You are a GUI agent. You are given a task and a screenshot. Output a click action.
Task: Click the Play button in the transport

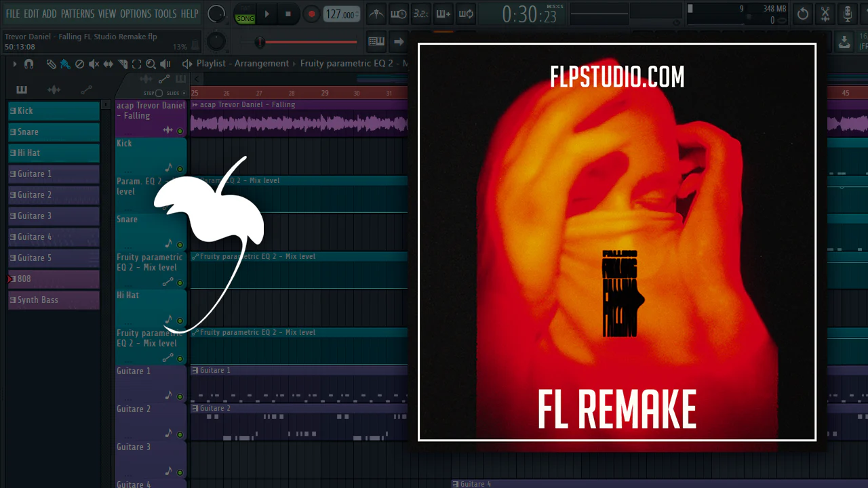267,14
